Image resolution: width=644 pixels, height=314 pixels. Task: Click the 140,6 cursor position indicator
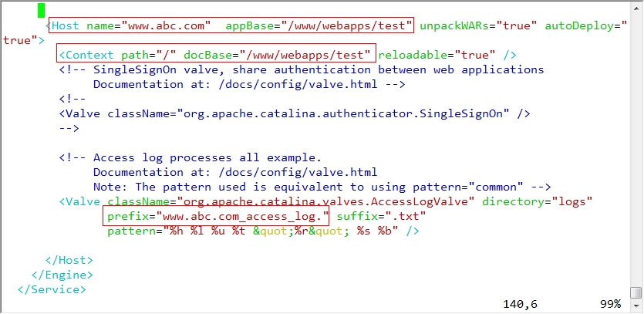(x=520, y=305)
